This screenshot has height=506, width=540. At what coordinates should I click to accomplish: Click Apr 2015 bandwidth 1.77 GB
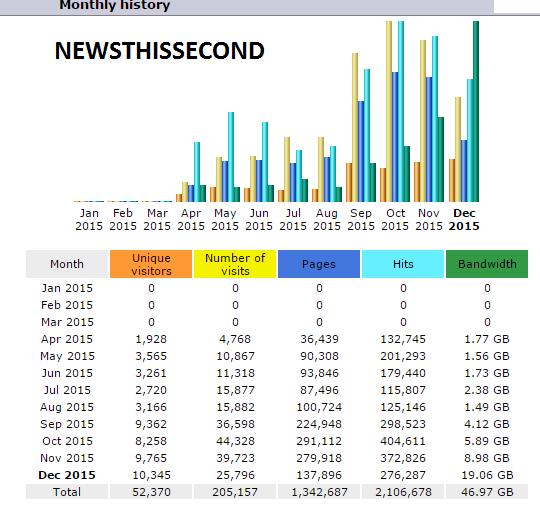click(487, 339)
